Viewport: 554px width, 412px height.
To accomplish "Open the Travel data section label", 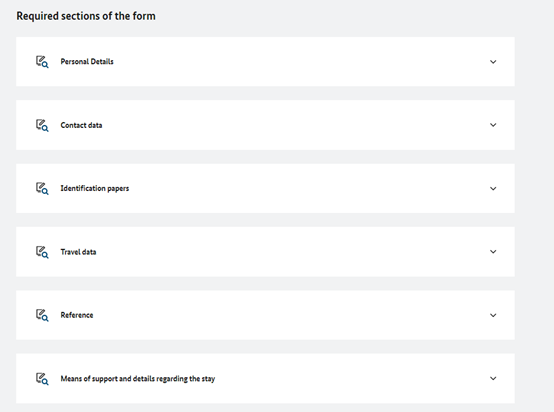I will [78, 252].
